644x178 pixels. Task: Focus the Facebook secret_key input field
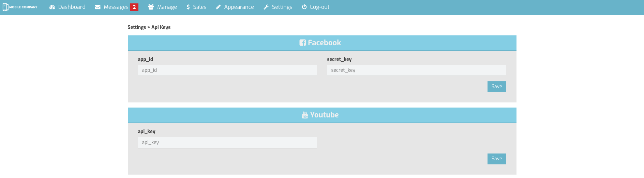(x=416, y=70)
